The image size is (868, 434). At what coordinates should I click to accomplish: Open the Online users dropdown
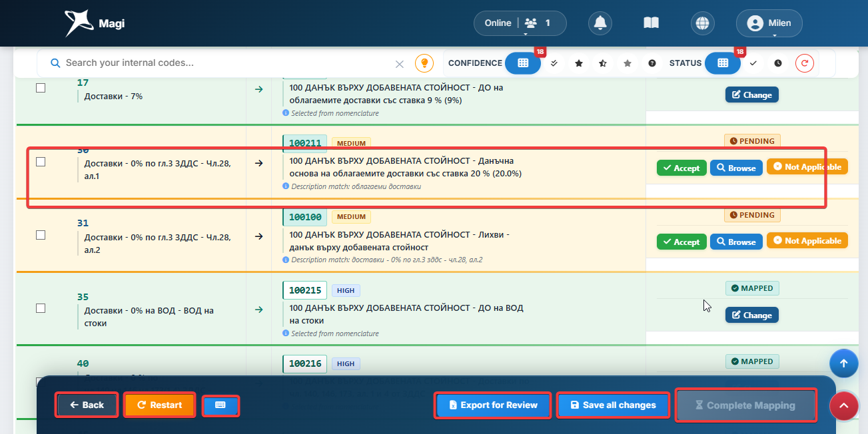pyautogui.click(x=520, y=23)
